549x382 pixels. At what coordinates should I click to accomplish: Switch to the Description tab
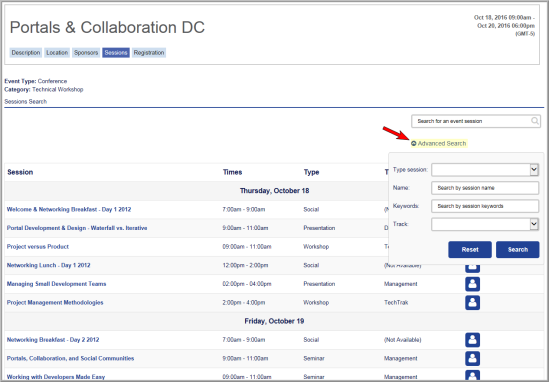point(26,53)
